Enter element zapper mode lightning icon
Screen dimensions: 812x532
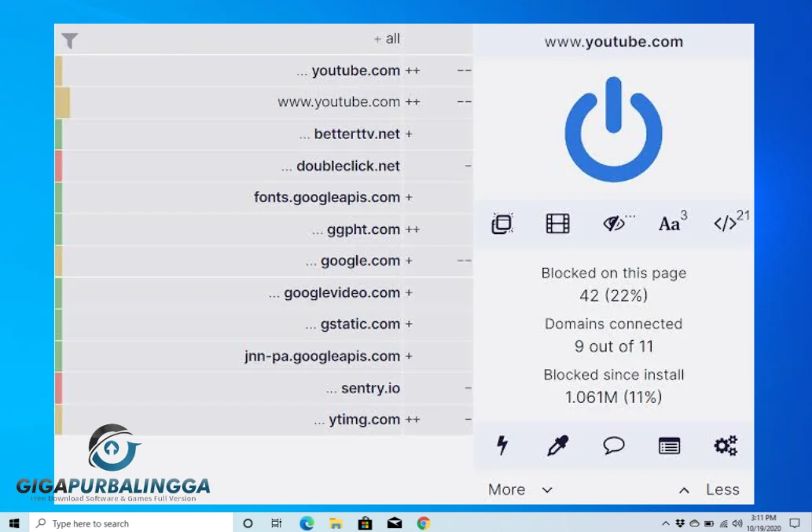502,446
